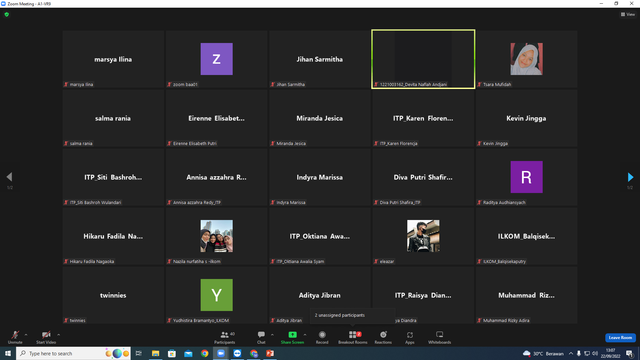Click the Type here to search box
Viewport: 640px width, 360px height.
point(73,353)
